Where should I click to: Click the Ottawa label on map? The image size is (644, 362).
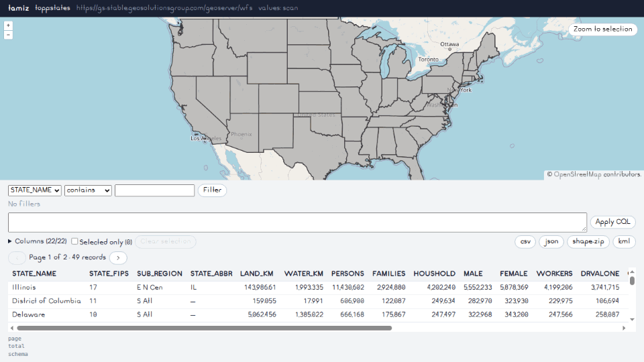pos(449,44)
